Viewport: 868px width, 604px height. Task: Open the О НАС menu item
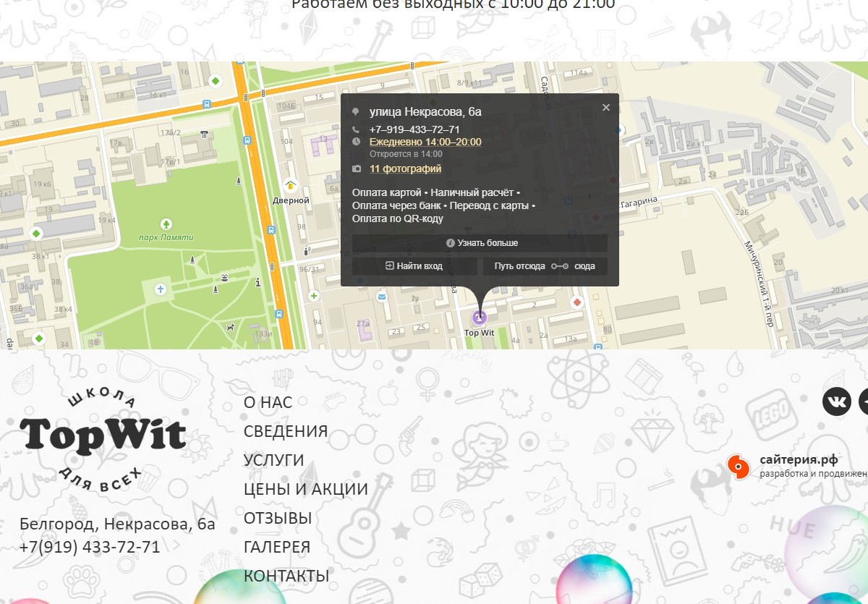[x=268, y=402]
